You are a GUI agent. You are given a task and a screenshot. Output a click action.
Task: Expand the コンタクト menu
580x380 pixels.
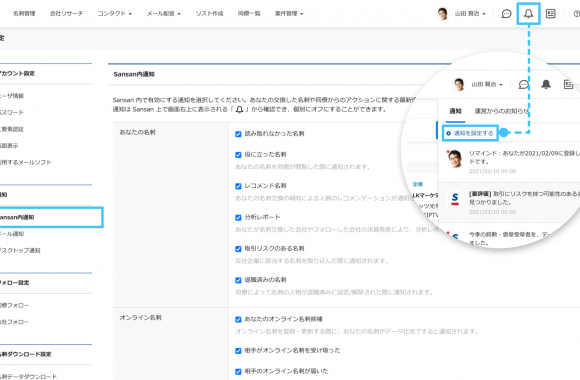click(x=115, y=14)
